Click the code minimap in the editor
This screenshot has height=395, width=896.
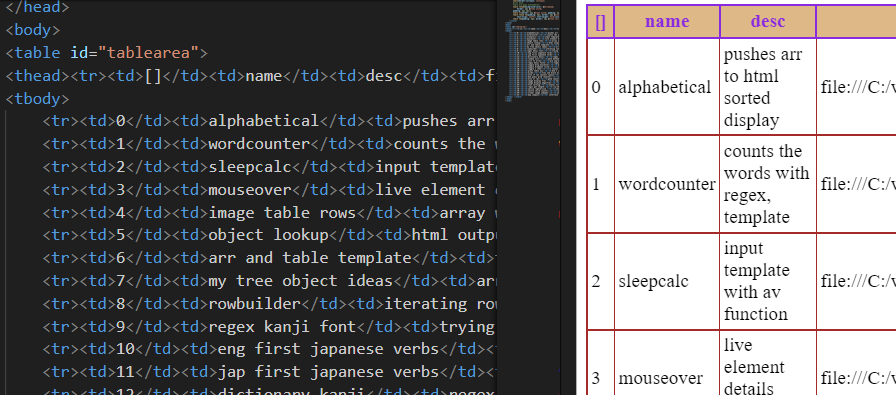534,51
